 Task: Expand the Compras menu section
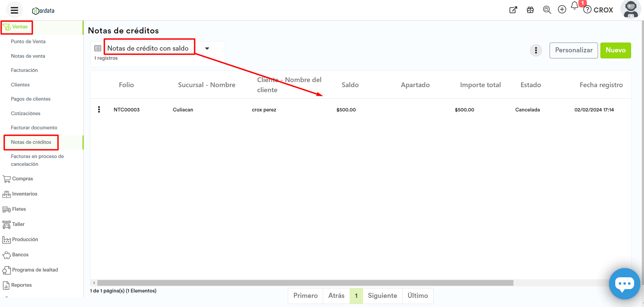tap(22, 179)
